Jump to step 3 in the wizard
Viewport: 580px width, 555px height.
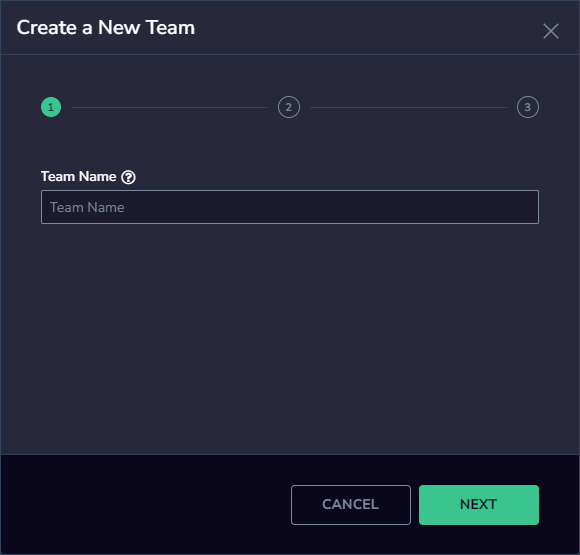coord(527,107)
